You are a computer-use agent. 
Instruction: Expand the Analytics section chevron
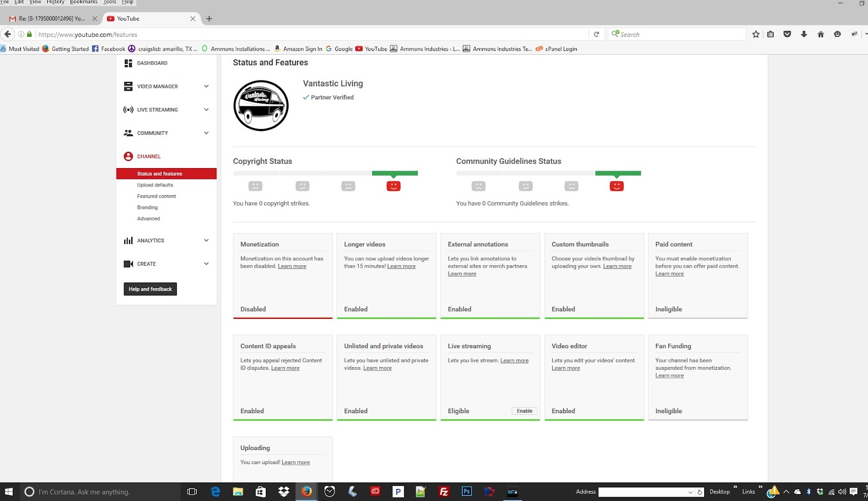tap(206, 240)
